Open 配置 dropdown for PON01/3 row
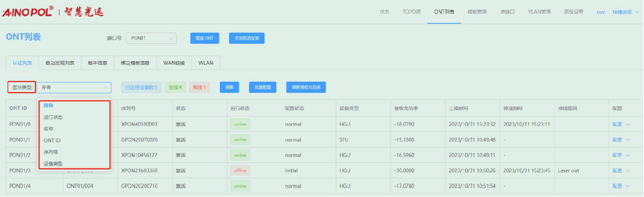The image size is (644, 197). pyautogui.click(x=620, y=170)
